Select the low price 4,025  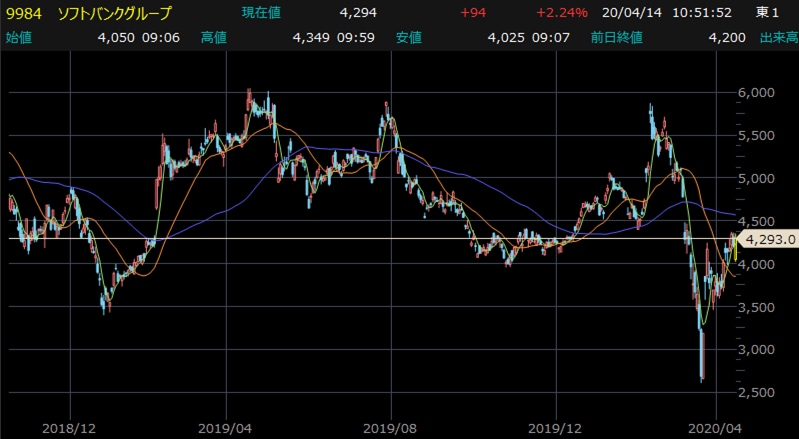[x=506, y=38]
